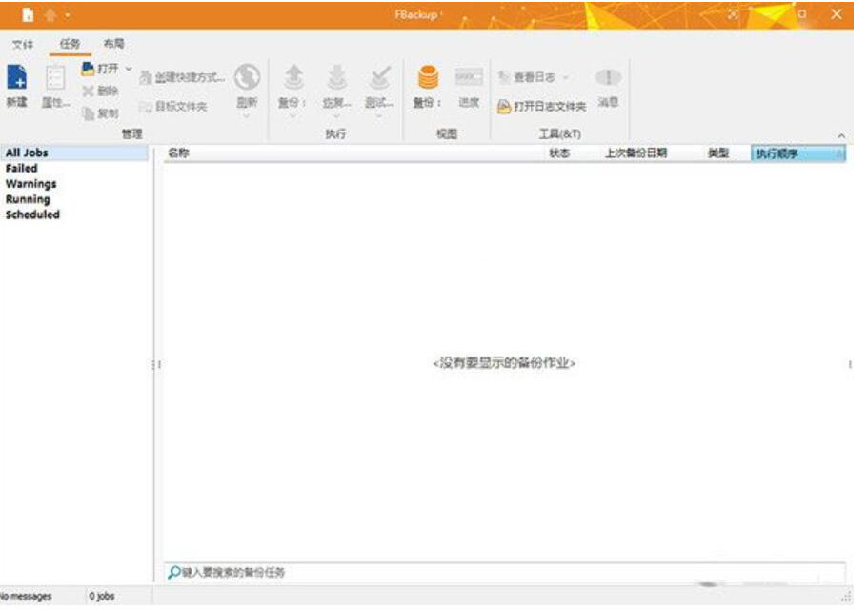Click the 0 jobs status bar entry
Screen dimensions: 868x612
(x=102, y=597)
